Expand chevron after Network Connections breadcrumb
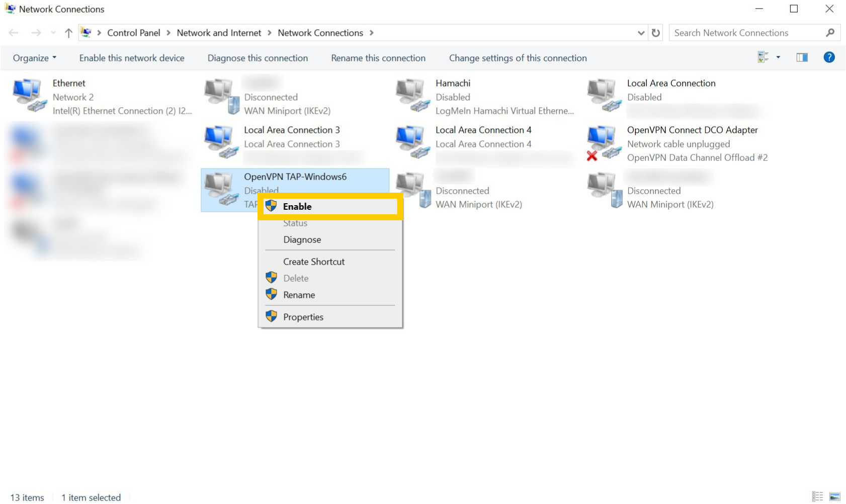This screenshot has height=504, width=846. pyautogui.click(x=372, y=33)
